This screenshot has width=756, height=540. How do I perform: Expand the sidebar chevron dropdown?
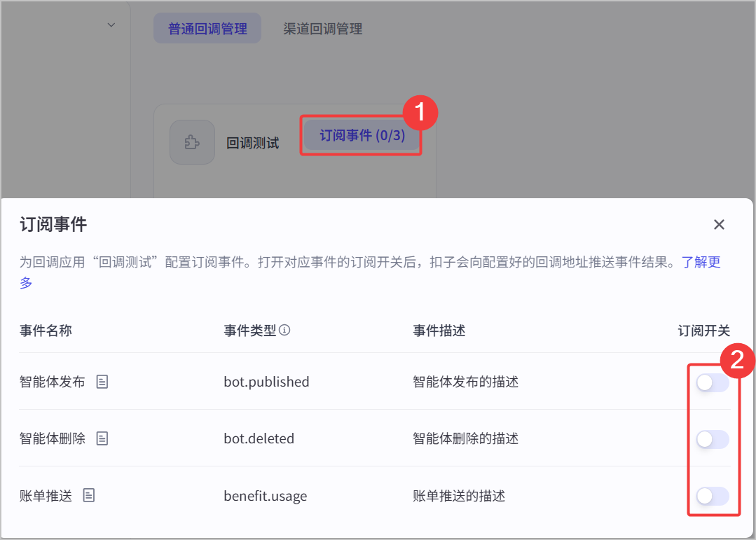pyautogui.click(x=111, y=25)
